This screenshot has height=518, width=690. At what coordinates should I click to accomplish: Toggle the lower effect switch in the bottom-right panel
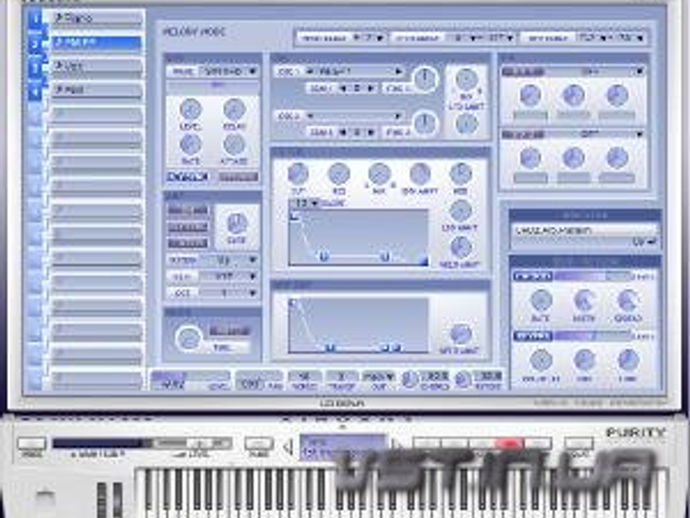pyautogui.click(x=533, y=337)
